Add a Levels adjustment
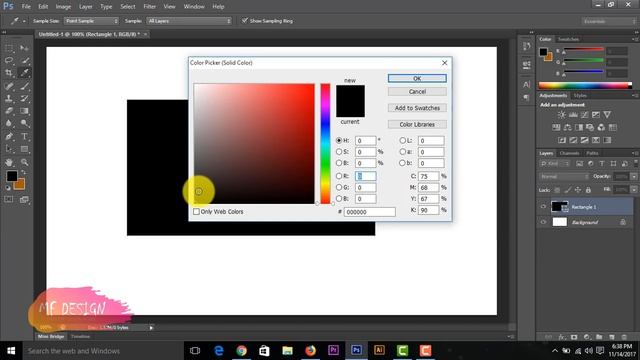Image resolution: width=640 pixels, height=360 pixels. tap(573, 115)
